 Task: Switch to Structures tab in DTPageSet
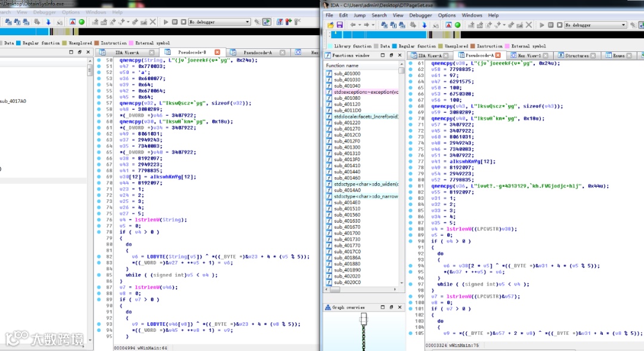576,56
